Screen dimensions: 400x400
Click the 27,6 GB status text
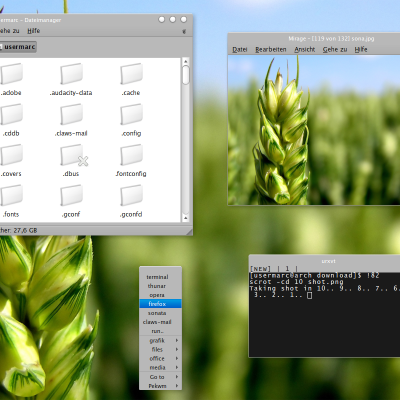[x=25, y=230]
